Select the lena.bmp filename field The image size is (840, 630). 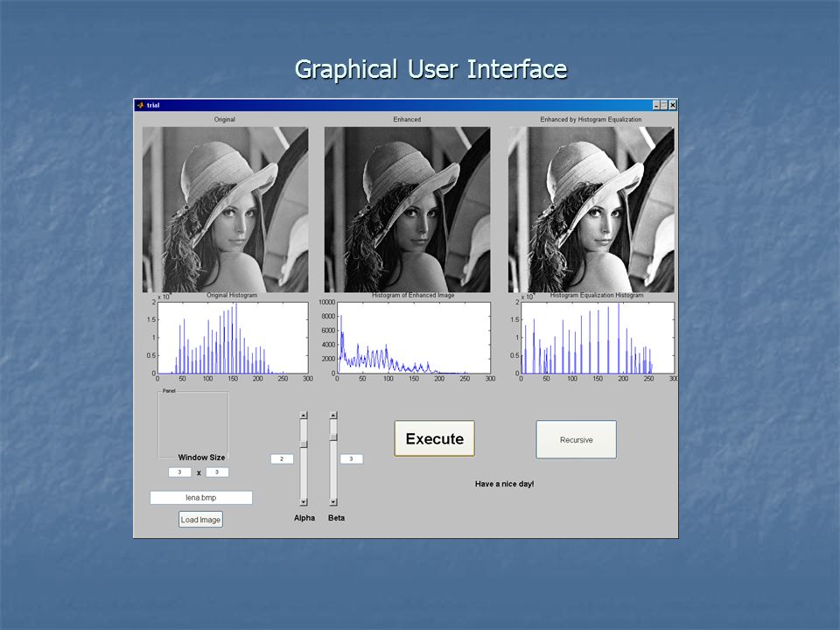click(201, 497)
